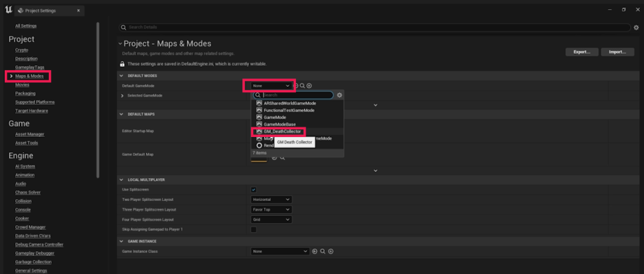Screen dimensions: 644x274
Task: Click the lock icon beside DefaultEngine.ini note
Action: 122,64
